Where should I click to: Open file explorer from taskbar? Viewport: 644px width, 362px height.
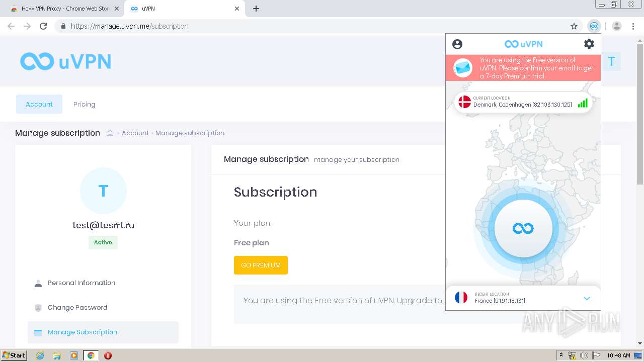[57, 355]
